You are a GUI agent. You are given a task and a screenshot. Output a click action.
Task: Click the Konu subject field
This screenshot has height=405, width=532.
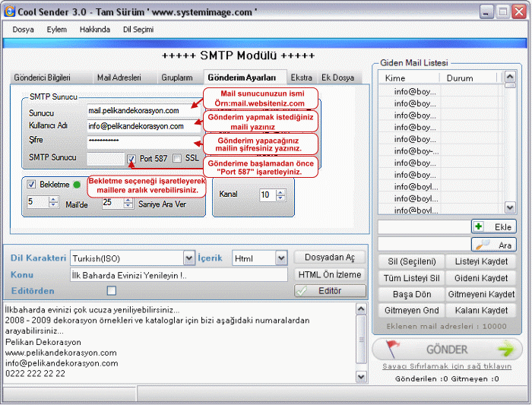click(x=179, y=275)
